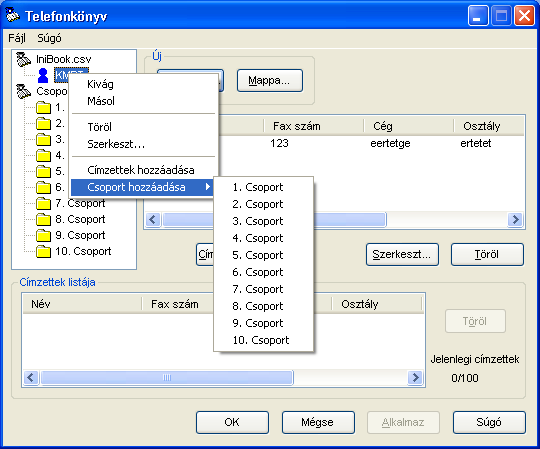Click the folder icon of 8. Csoport

tap(43, 219)
